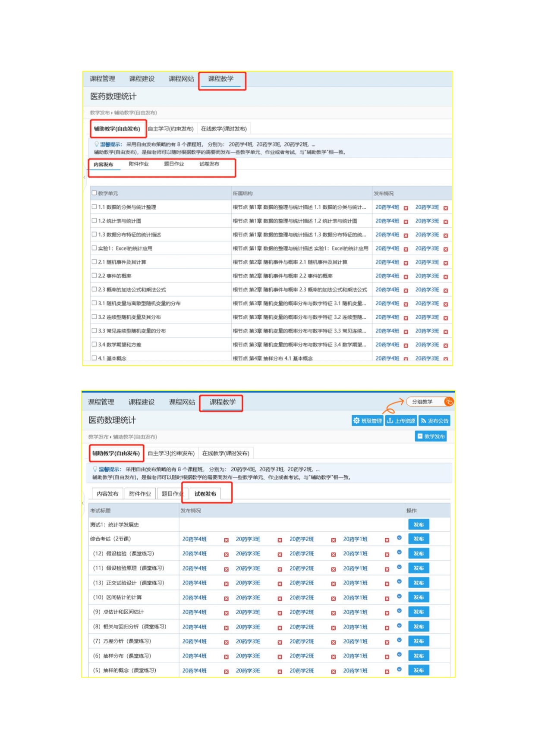This screenshot has height=756, width=535.
Task: Remove 20药学4班 from 综合考试（2节课）row
Action: 226,540
